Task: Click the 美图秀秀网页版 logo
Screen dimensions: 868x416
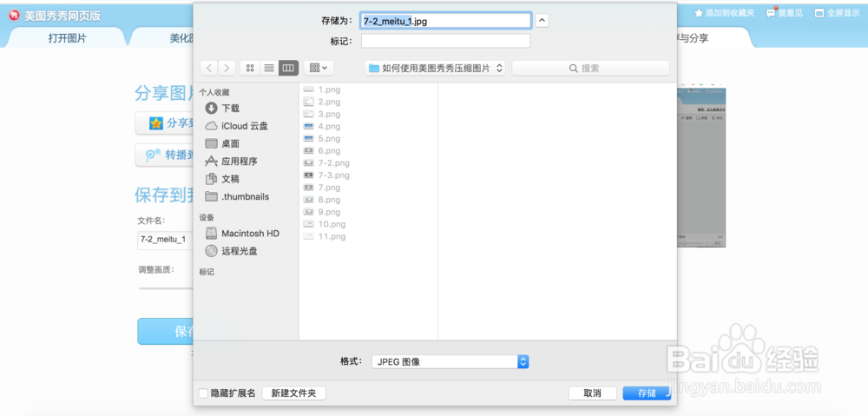Action: 54,16
